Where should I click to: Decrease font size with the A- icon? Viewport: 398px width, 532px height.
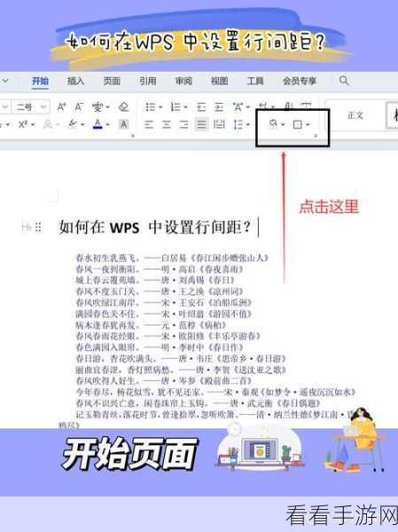click(x=79, y=107)
